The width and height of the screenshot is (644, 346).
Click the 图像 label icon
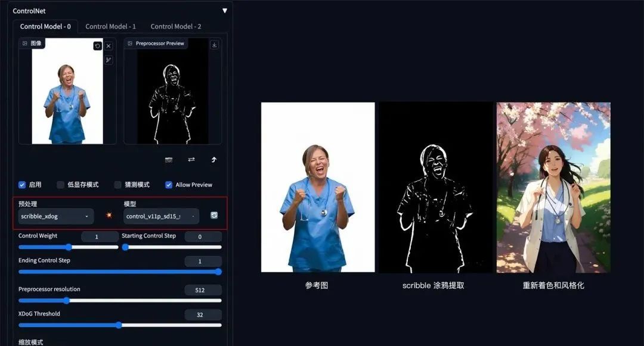pyautogui.click(x=24, y=43)
